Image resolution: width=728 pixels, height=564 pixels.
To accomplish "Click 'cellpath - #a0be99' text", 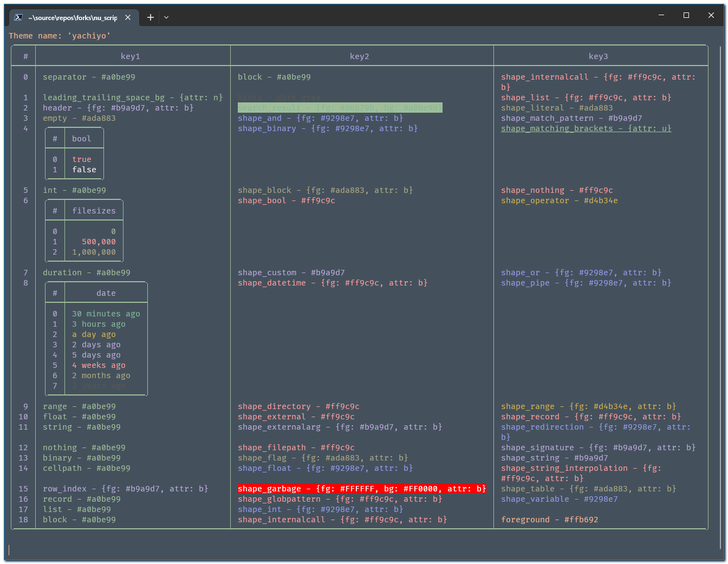I will tap(87, 468).
